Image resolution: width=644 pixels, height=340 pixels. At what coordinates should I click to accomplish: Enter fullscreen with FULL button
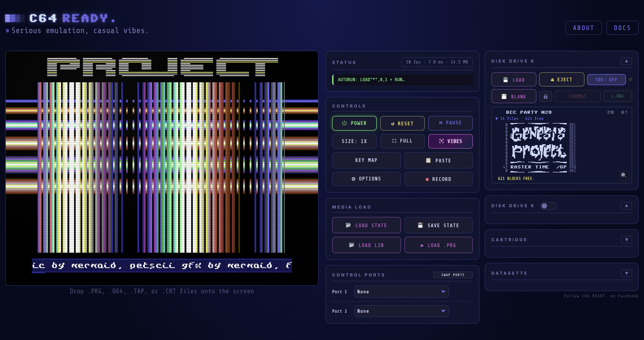402,141
